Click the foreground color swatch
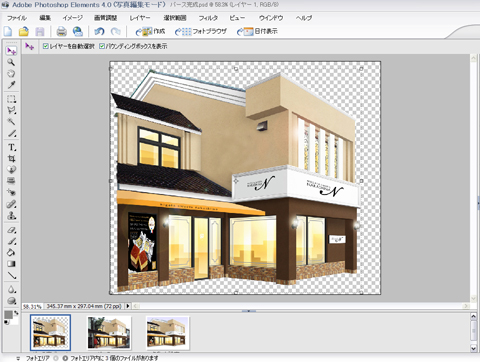Viewport: 480px width, 362px height. click(x=8, y=315)
